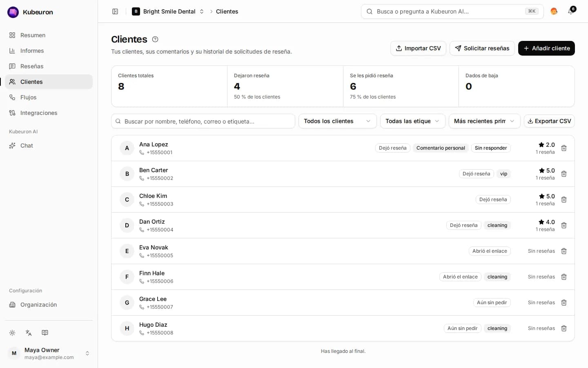Click vip tag on Ben Carter
This screenshot has height=368, width=588.
click(503, 174)
